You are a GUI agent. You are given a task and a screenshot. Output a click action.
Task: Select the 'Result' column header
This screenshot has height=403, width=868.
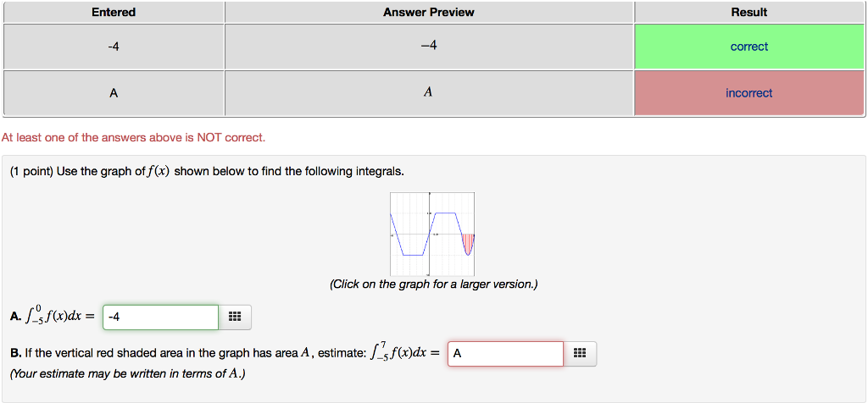[749, 12]
